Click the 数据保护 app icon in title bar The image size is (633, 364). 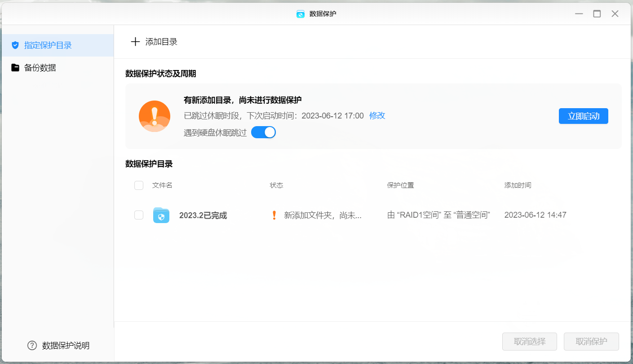[x=301, y=14]
